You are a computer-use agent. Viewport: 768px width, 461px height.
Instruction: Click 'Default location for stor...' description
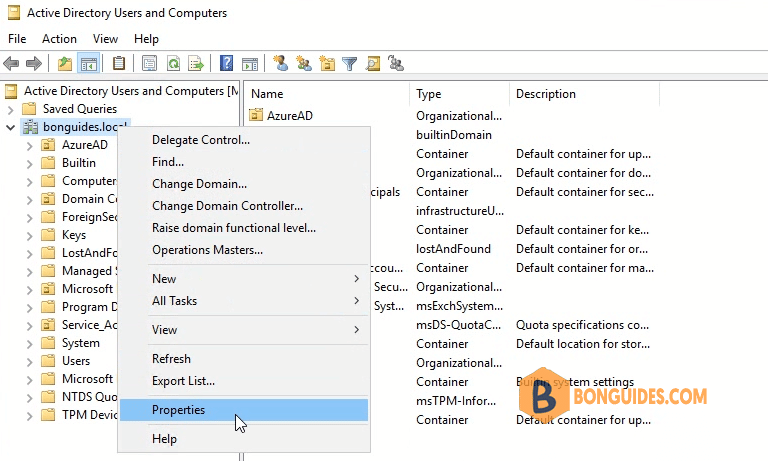click(583, 344)
